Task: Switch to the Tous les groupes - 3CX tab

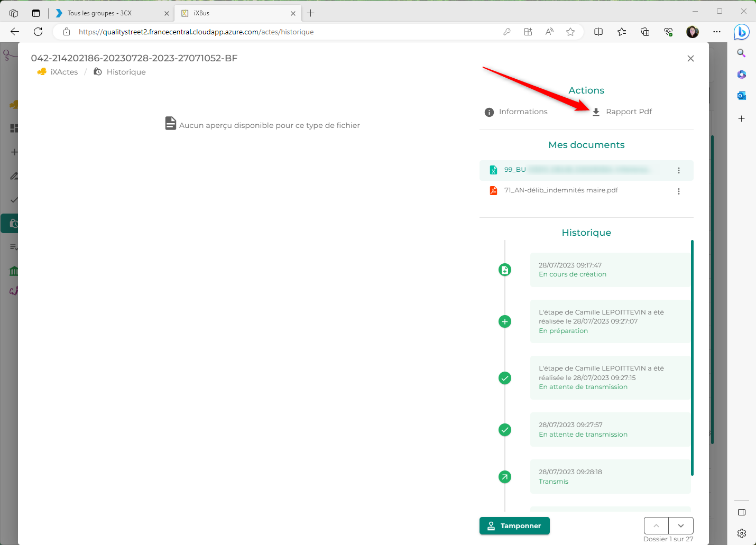Action: pyautogui.click(x=99, y=13)
